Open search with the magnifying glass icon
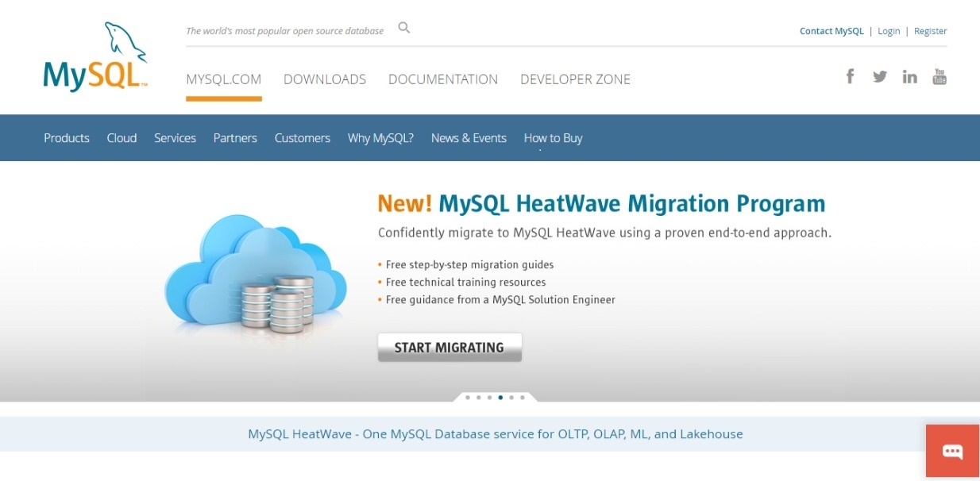Viewport: 980px width, 481px height. pos(404,29)
